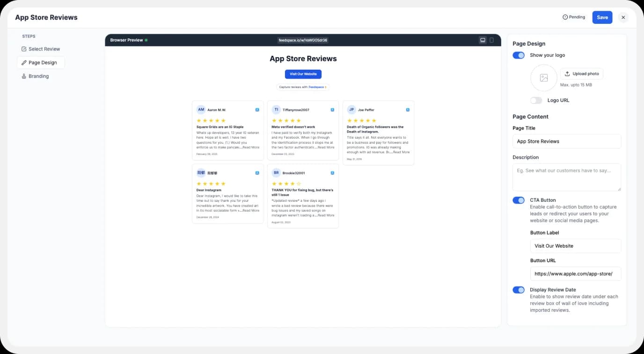
Task: Click the App Store icon on Joe Peffer's review
Action: (407, 109)
